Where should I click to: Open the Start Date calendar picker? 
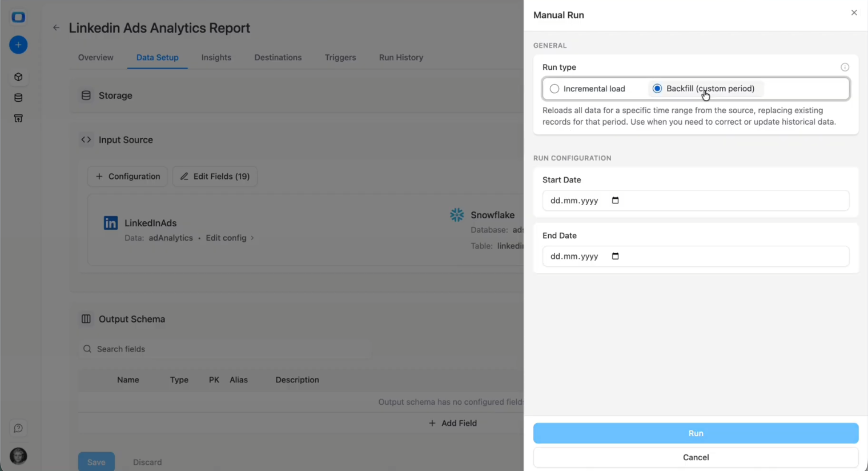click(x=615, y=201)
